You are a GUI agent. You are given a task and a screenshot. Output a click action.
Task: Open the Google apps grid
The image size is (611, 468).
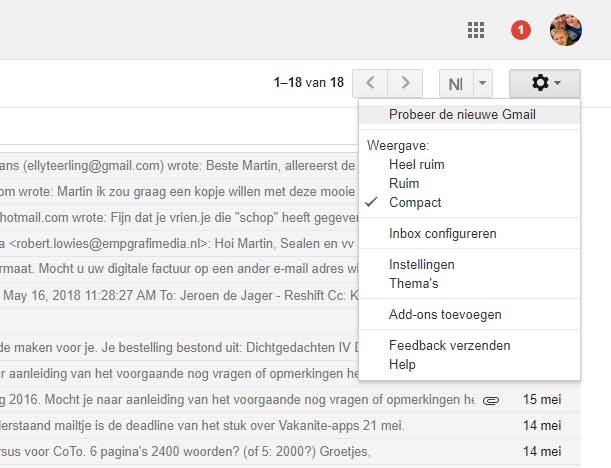tap(476, 30)
